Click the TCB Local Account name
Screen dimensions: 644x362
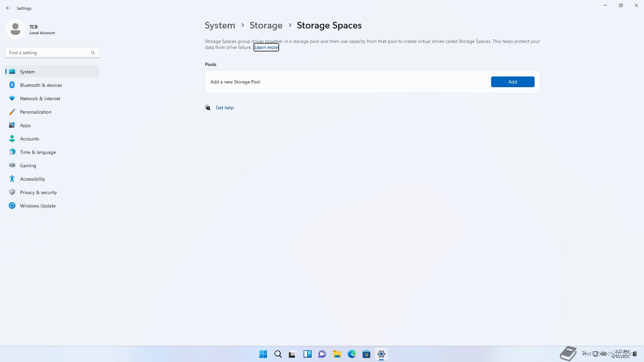[x=42, y=29]
